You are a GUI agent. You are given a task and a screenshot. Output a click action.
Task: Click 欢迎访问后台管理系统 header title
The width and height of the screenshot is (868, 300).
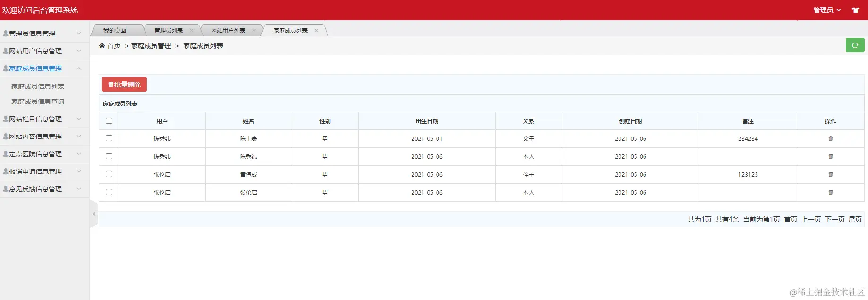tap(40, 10)
